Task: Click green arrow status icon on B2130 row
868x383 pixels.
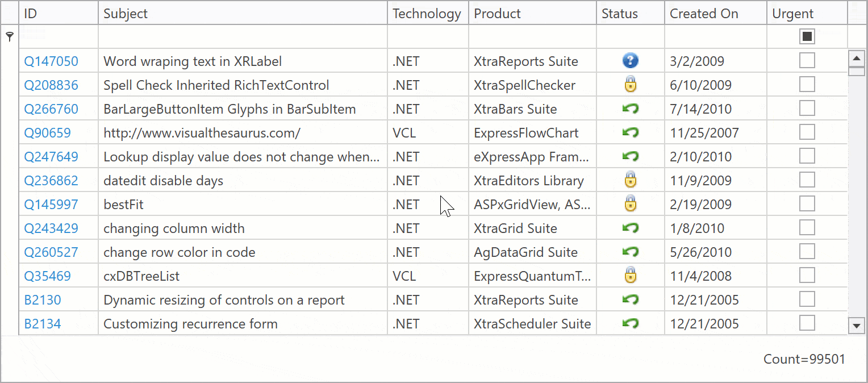Action: pos(630,299)
